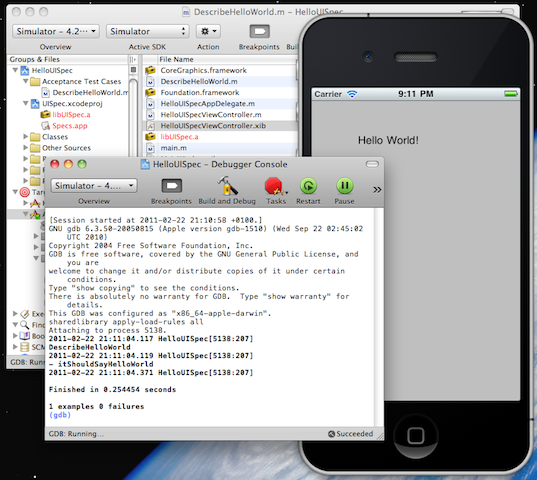Click Build and Debug hammer icon
Viewport: 537px width, 480px height.
tap(227, 186)
